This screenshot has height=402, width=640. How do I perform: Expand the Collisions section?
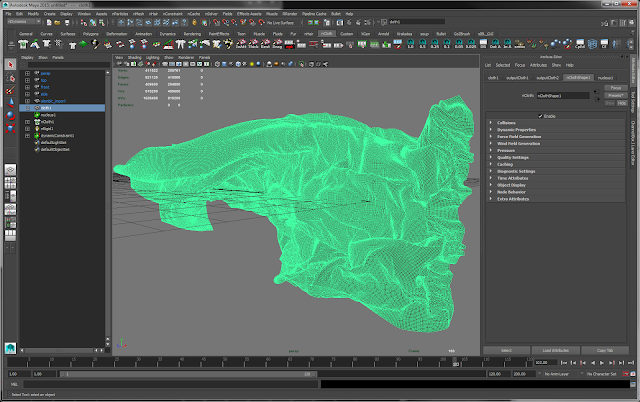click(556, 123)
